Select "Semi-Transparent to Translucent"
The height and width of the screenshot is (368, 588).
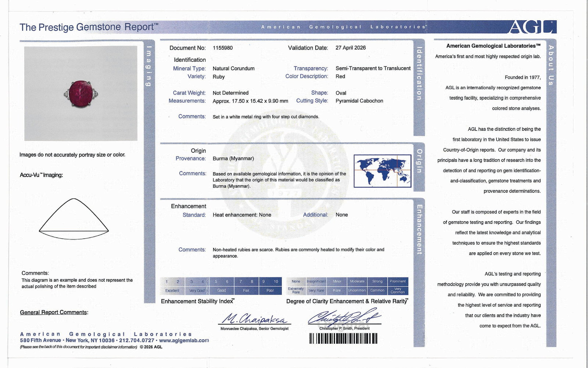[373, 68]
